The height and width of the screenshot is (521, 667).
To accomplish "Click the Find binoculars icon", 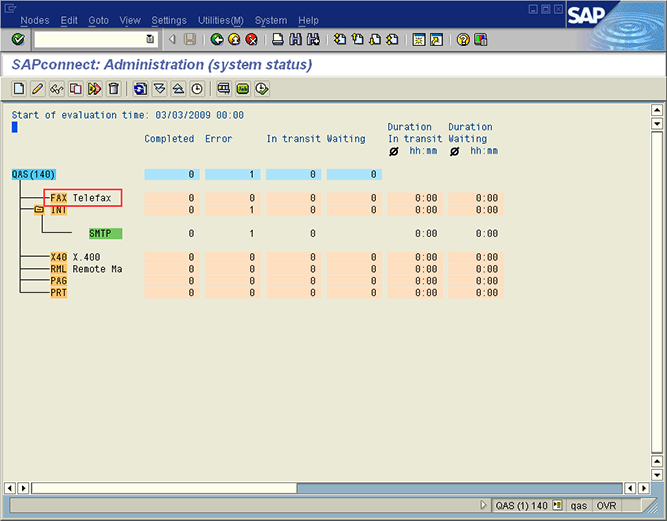I will tap(295, 40).
